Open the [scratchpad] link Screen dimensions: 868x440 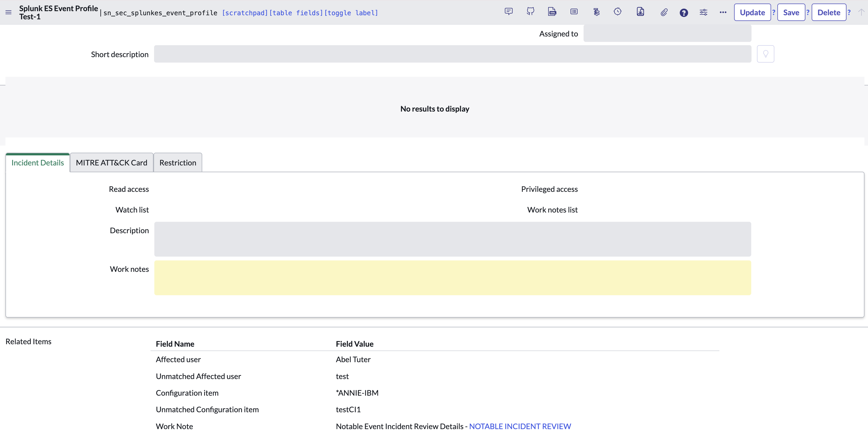coord(245,13)
